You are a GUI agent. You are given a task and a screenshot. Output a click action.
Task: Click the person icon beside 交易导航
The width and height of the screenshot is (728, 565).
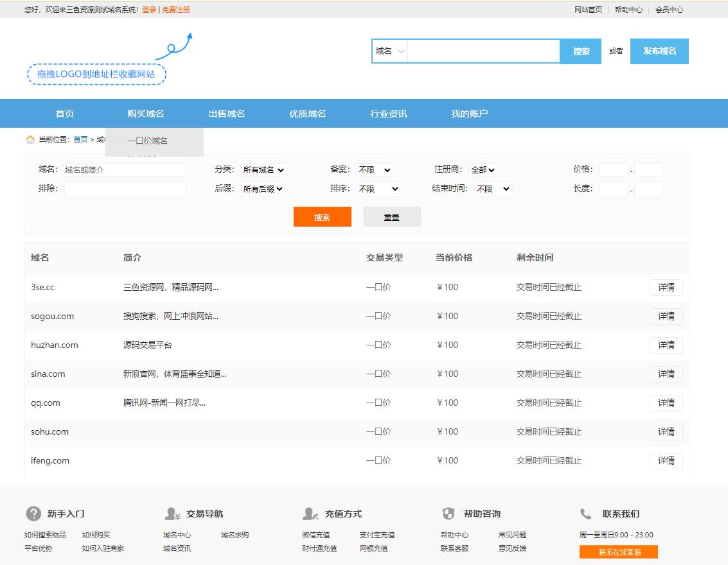(x=171, y=513)
